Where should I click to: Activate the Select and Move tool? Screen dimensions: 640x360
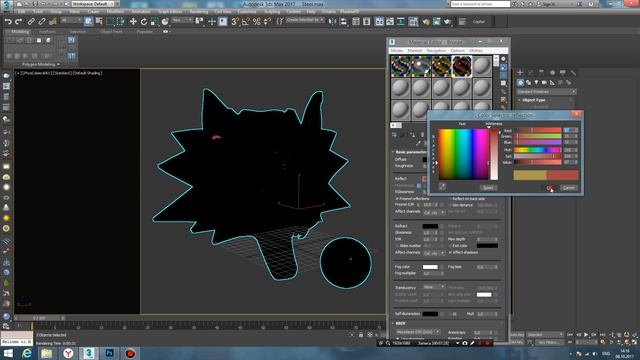(x=133, y=22)
